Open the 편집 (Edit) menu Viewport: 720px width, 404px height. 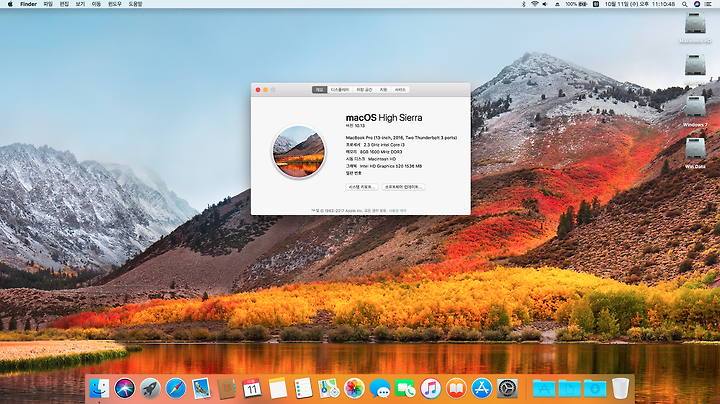coord(64,4)
